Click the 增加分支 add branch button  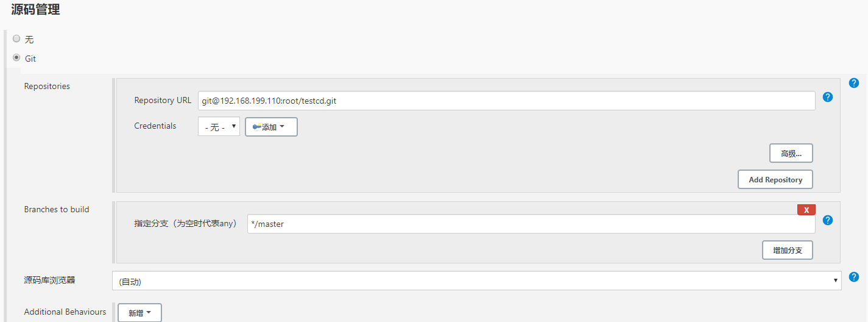787,250
